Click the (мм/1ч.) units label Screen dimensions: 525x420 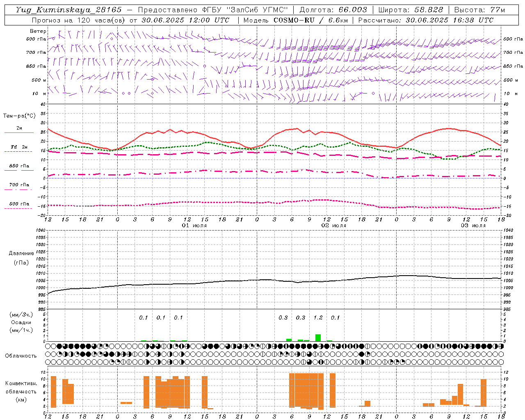click(x=21, y=330)
